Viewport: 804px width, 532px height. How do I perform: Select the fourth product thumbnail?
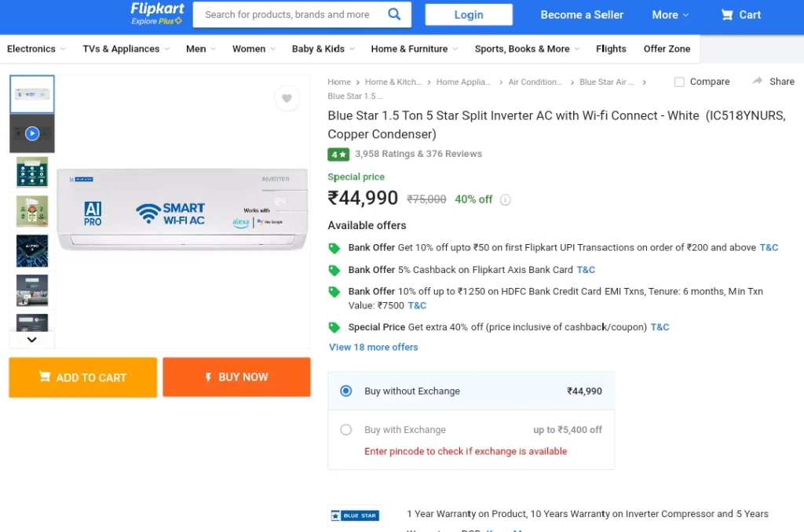click(31, 211)
